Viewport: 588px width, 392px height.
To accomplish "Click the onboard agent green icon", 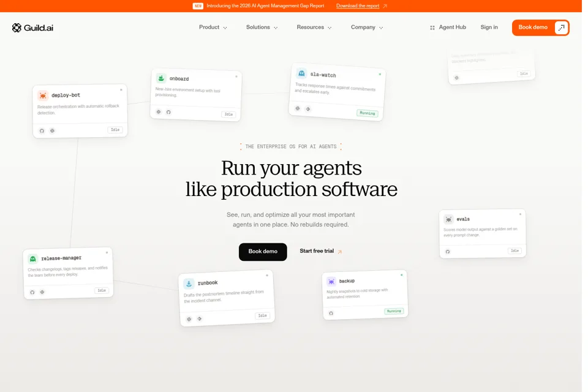I will (x=161, y=78).
